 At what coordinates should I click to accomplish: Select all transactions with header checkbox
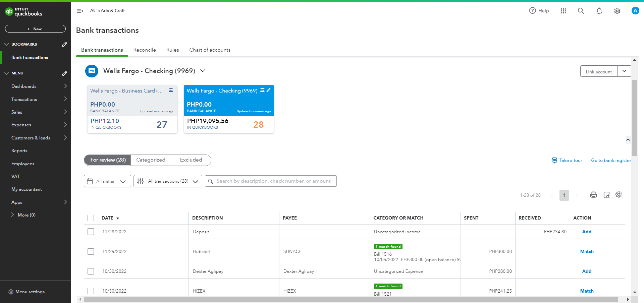click(91, 218)
